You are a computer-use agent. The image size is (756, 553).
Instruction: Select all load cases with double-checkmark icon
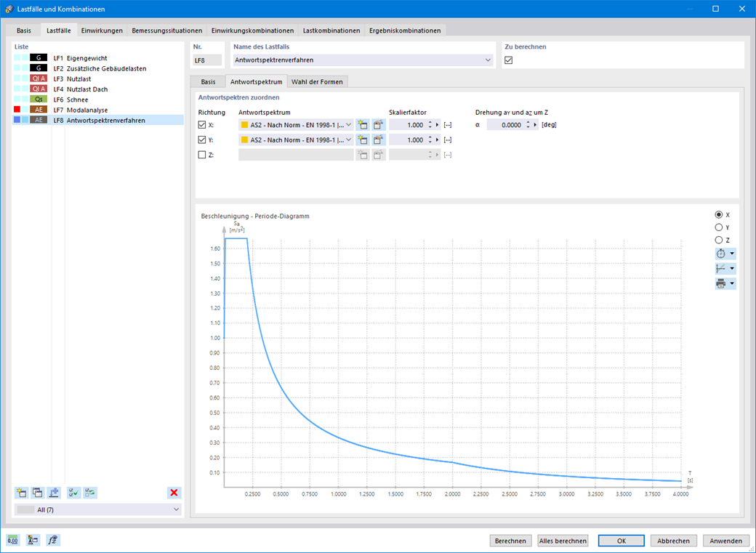pos(73,493)
